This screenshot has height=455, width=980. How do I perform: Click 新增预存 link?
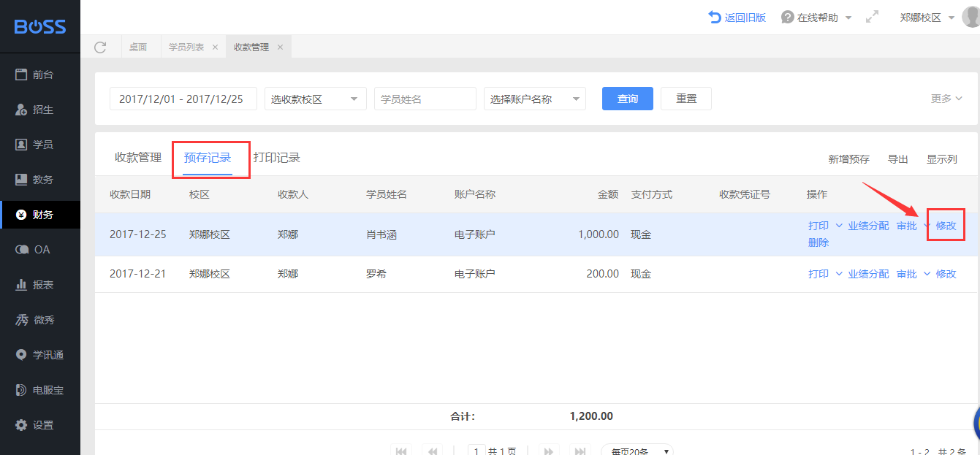coord(848,159)
